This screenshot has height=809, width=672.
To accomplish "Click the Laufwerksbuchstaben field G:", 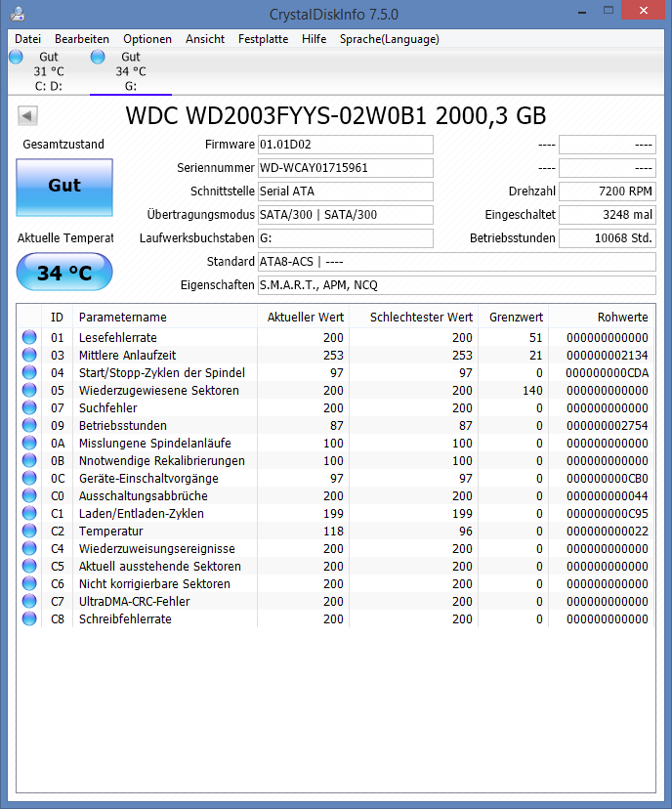I will [346, 238].
